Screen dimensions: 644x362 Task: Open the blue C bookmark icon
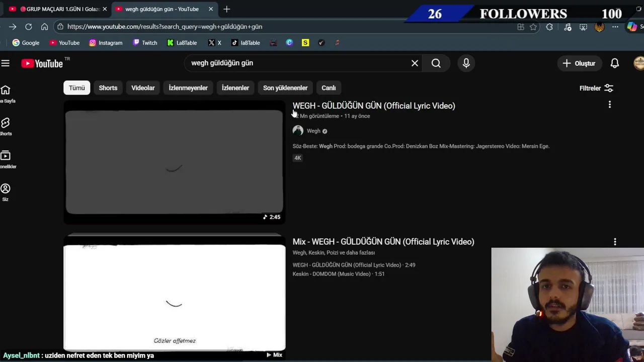[x=289, y=43]
